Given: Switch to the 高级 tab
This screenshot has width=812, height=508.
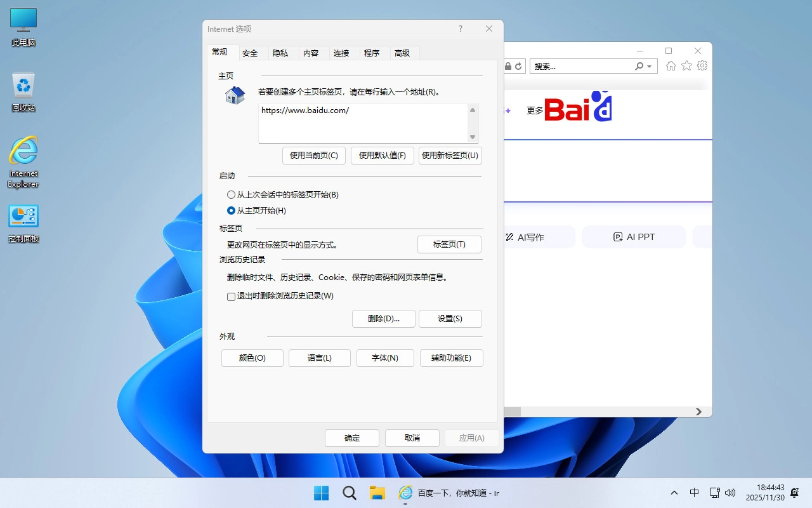Looking at the screenshot, I should pyautogui.click(x=403, y=53).
